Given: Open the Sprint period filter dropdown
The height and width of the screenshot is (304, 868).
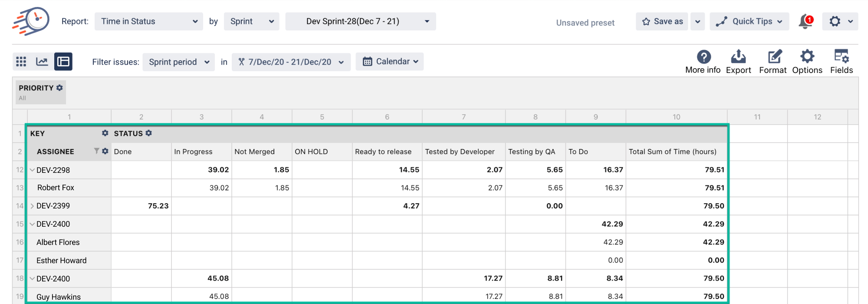Looking at the screenshot, I should pyautogui.click(x=179, y=62).
